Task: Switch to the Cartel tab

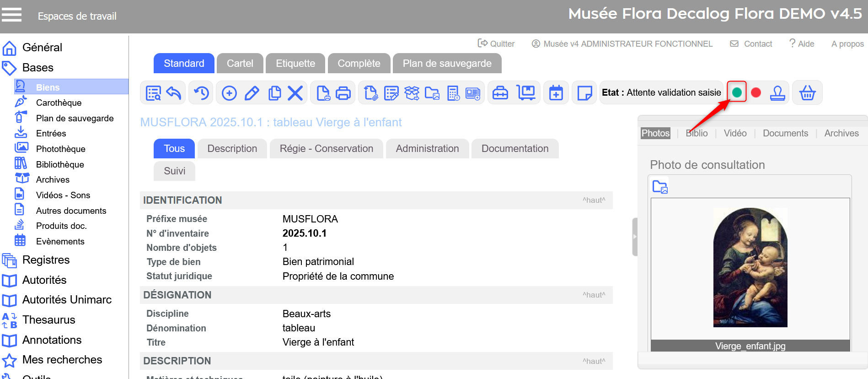Action: click(240, 63)
